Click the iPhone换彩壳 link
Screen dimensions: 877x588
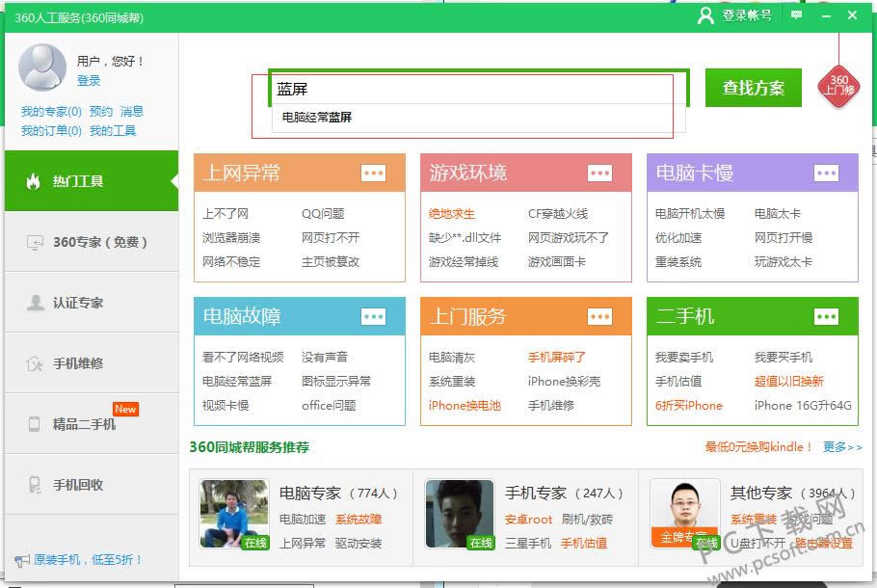coord(564,381)
